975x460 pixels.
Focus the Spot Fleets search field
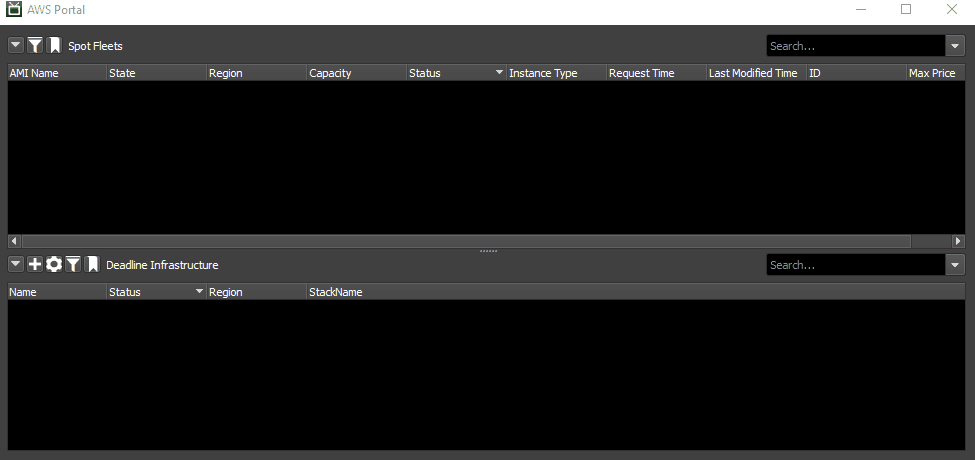(856, 46)
